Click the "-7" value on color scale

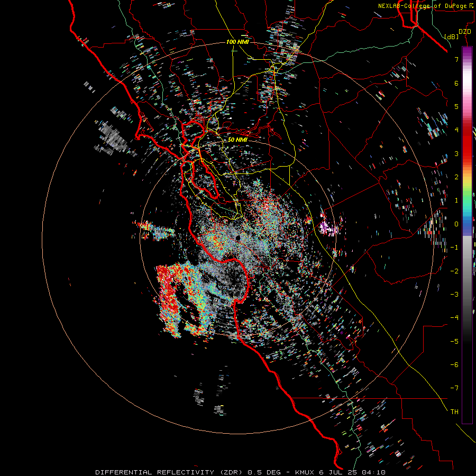pyautogui.click(x=454, y=388)
